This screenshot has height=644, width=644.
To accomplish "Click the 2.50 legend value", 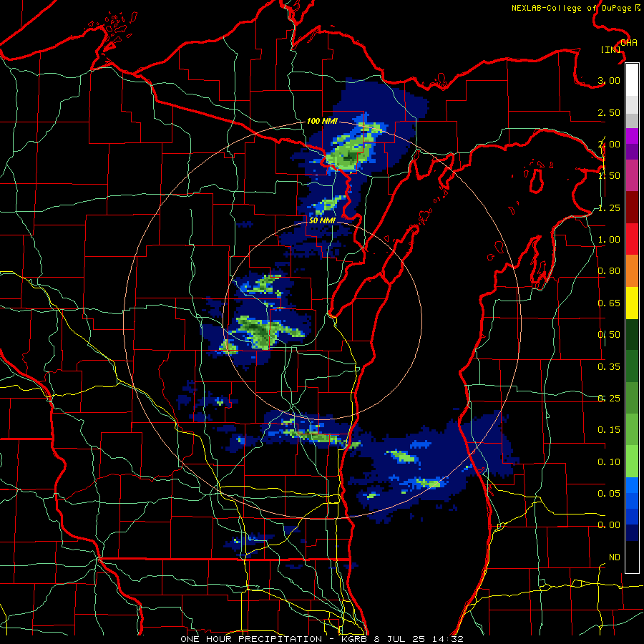I will pos(609,112).
